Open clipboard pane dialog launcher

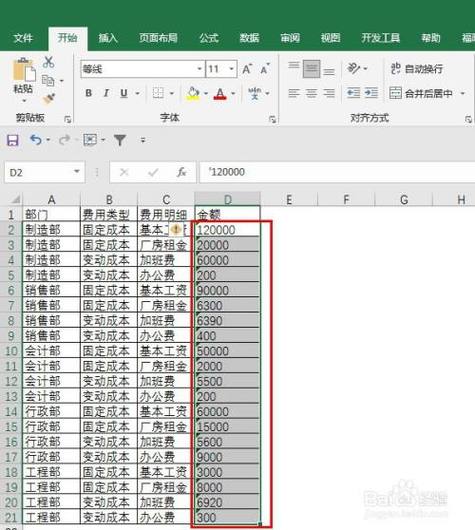68,119
